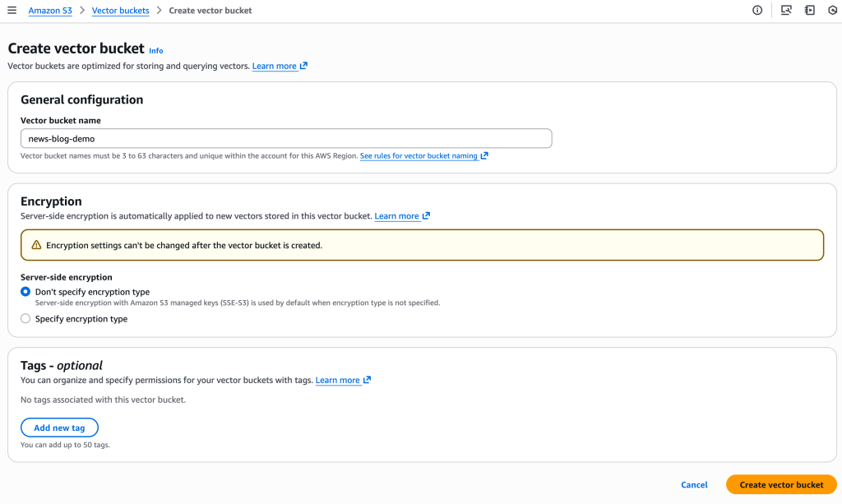Image resolution: width=842 pixels, height=504 pixels.
Task: Click the warning triangle in encryption alert
Action: point(34,244)
